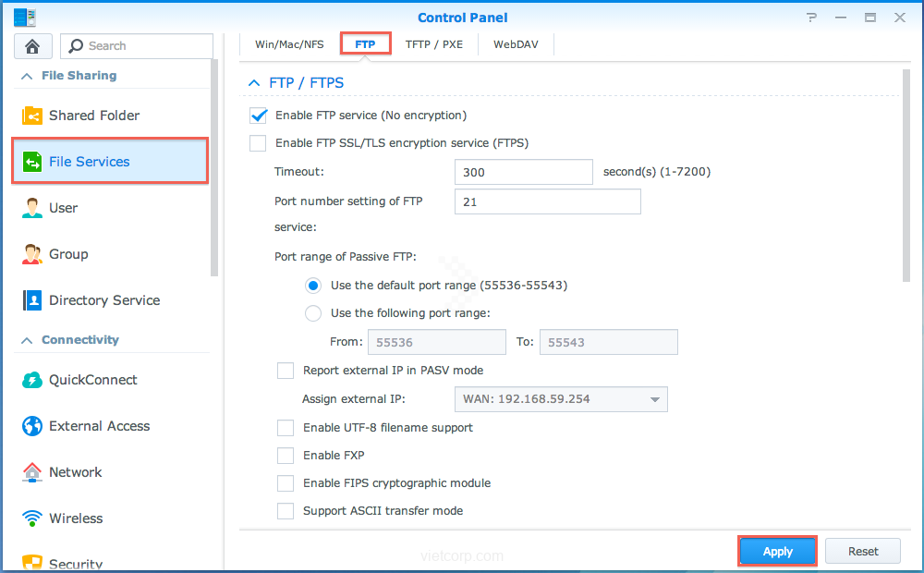The image size is (924, 573).
Task: Disable the Enable FTP service checkbox
Action: pyautogui.click(x=259, y=116)
